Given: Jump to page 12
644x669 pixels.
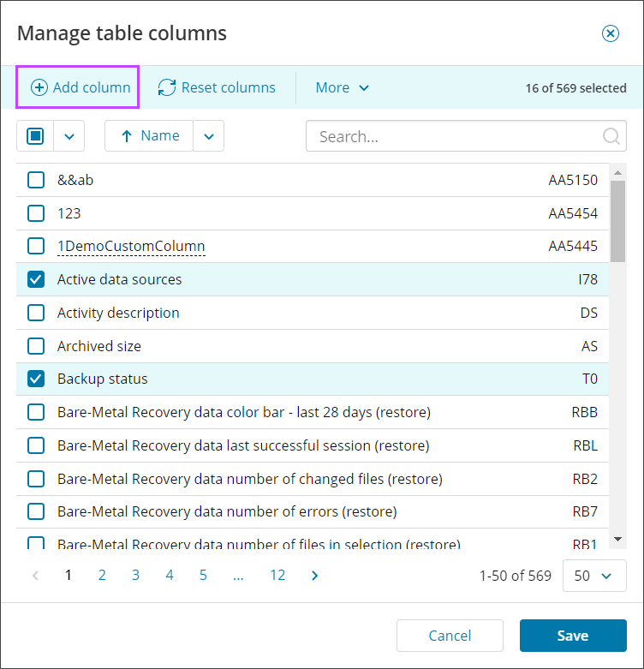Looking at the screenshot, I should (277, 576).
